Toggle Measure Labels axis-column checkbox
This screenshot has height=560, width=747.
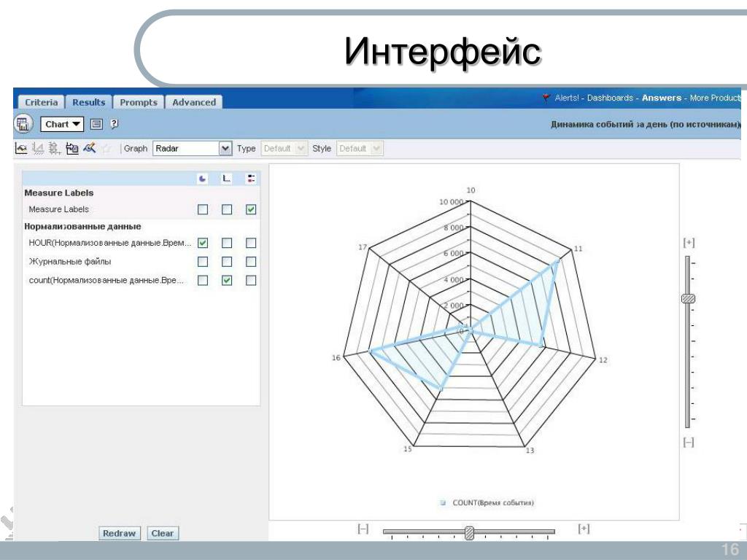coord(227,209)
